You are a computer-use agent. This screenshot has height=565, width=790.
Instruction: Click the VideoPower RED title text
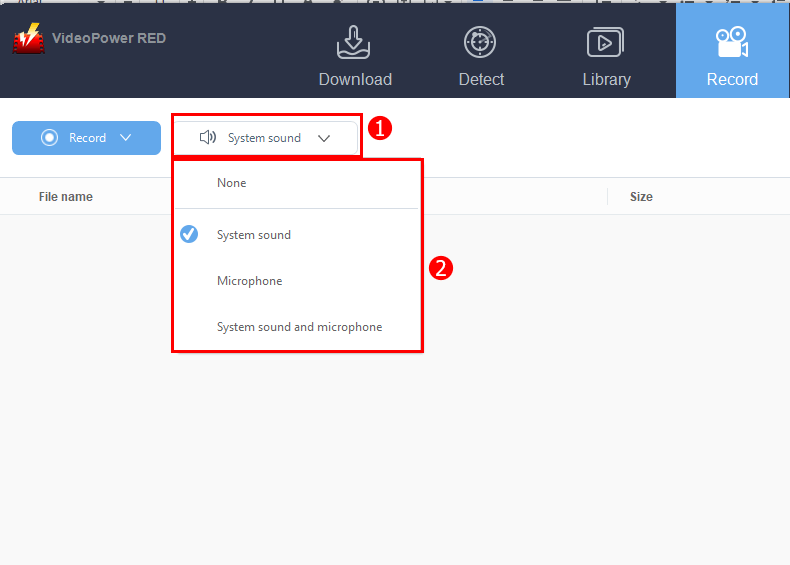tap(109, 38)
